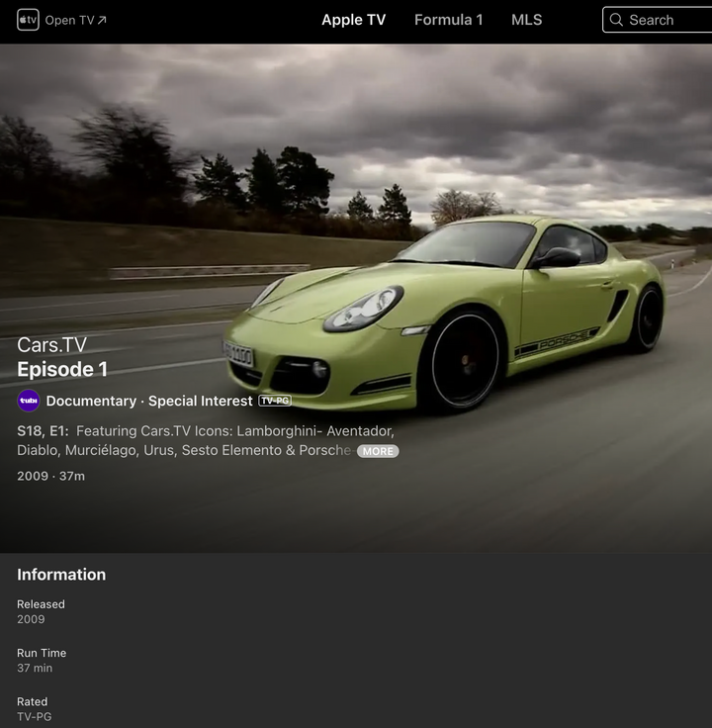Select the Documentary genre label
Screen dimensions: 712x728
pos(91,401)
